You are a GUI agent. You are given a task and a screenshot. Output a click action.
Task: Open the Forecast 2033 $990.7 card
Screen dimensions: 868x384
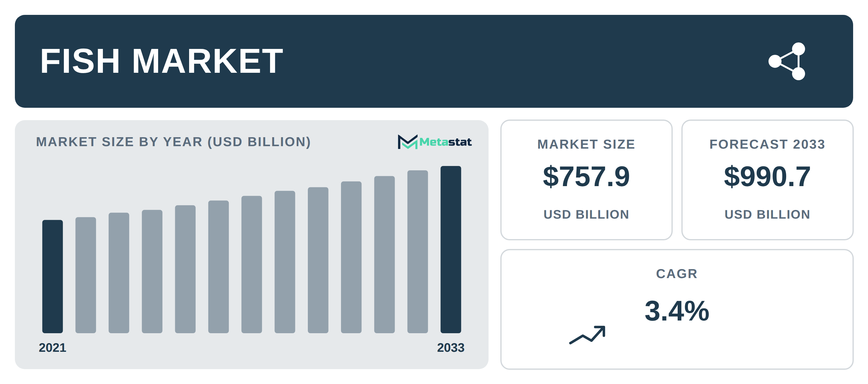pos(767,180)
